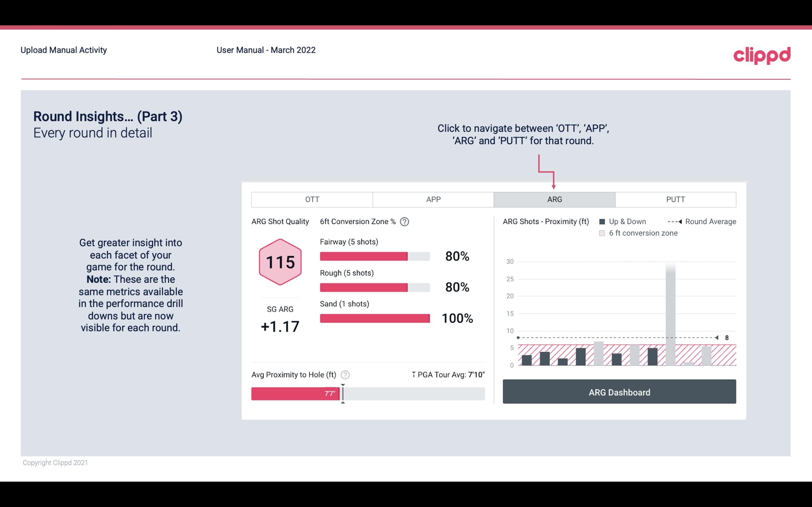Click the OTT tab

coord(313,200)
